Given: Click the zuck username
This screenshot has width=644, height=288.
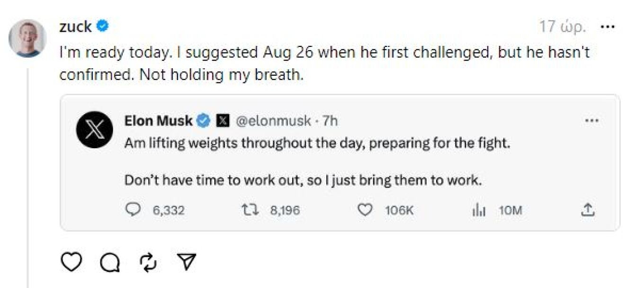Looking at the screenshot, I should click(x=75, y=27).
